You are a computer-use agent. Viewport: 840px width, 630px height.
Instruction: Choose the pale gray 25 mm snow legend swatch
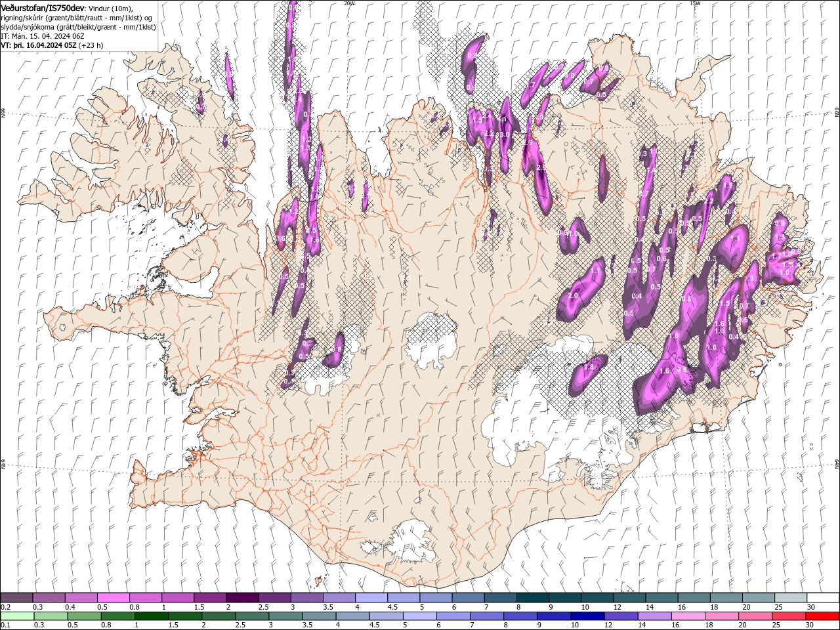click(x=791, y=598)
